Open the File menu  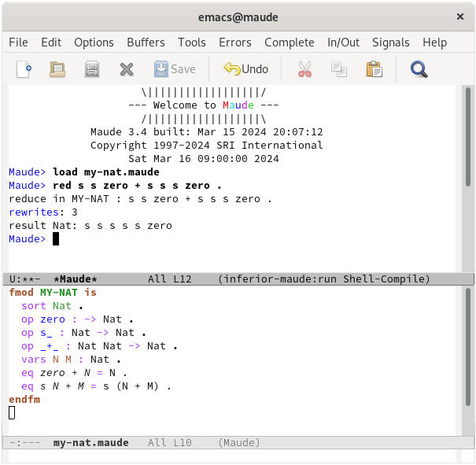click(x=18, y=42)
